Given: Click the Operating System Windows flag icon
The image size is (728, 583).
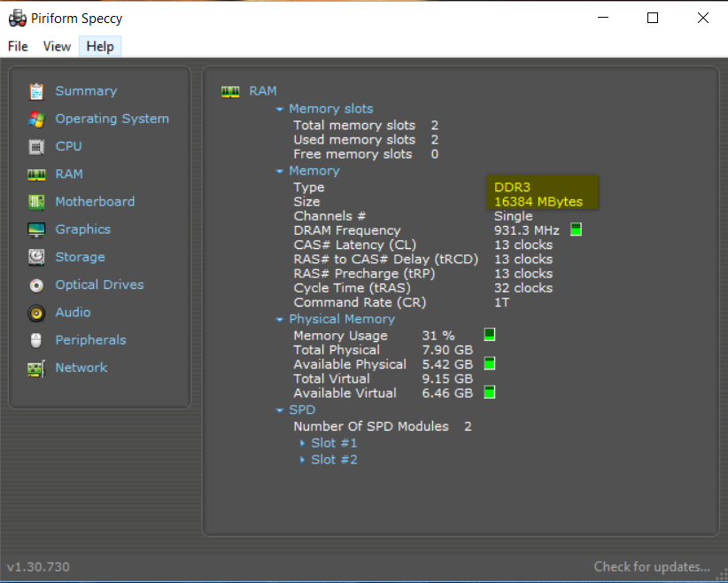Looking at the screenshot, I should click(x=36, y=119).
